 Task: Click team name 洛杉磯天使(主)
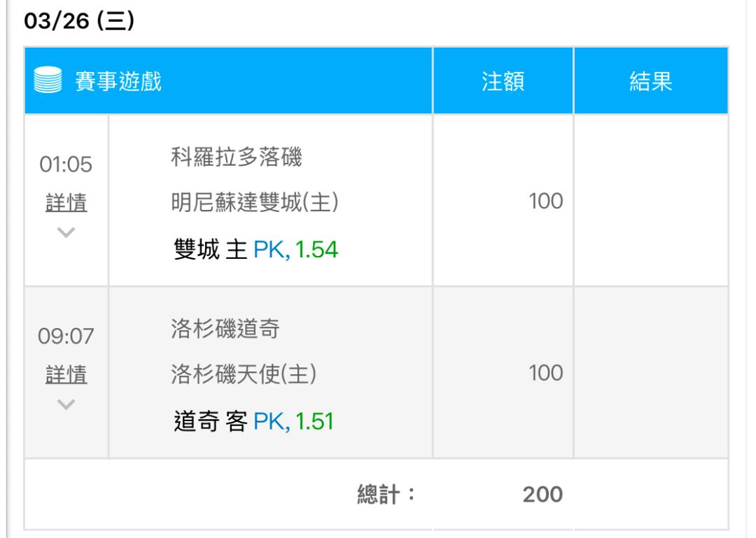(x=244, y=374)
